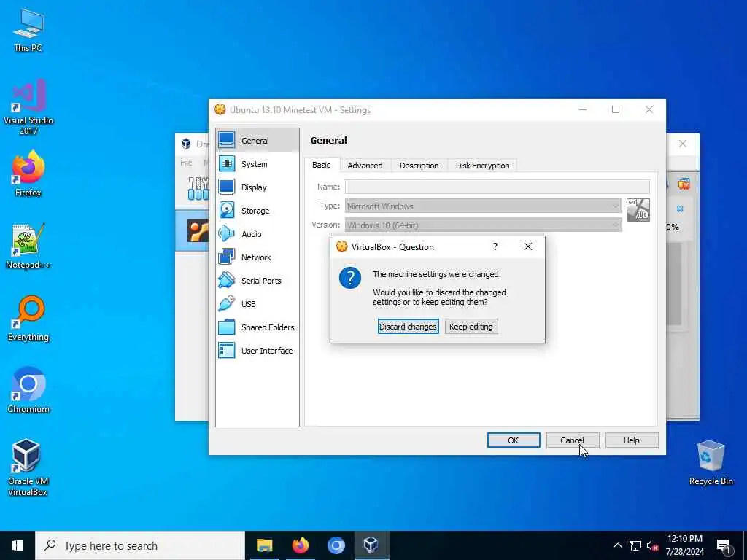747x560 pixels.
Task: Open the Audio speaker icon
Action: point(227,233)
